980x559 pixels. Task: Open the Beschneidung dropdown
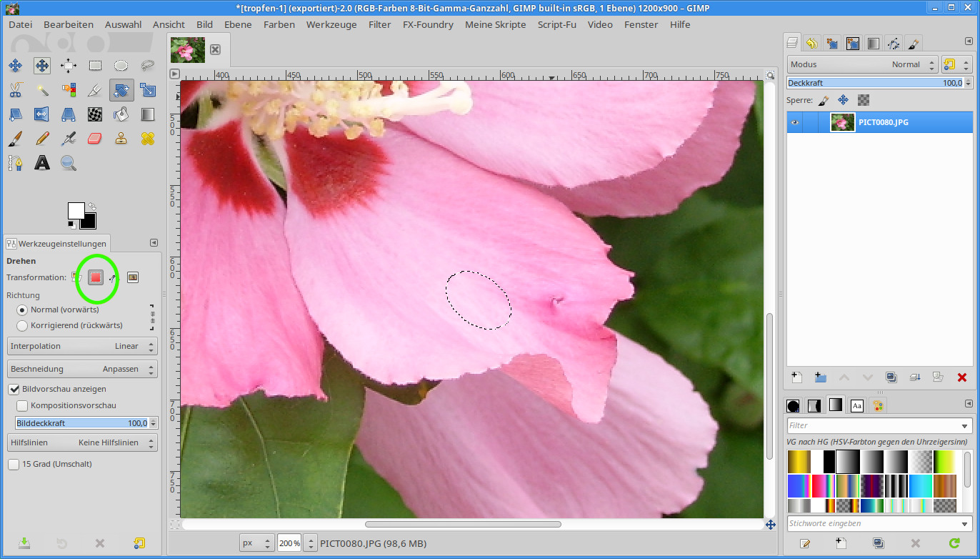pyautogui.click(x=82, y=369)
